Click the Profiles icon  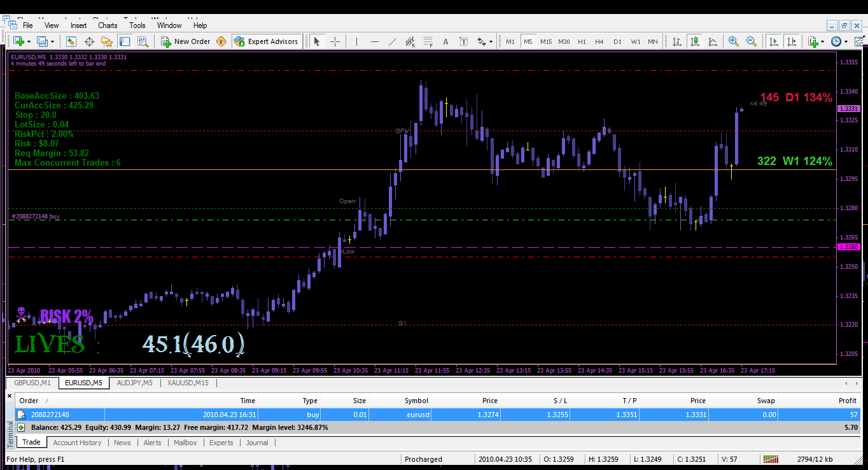(42, 41)
